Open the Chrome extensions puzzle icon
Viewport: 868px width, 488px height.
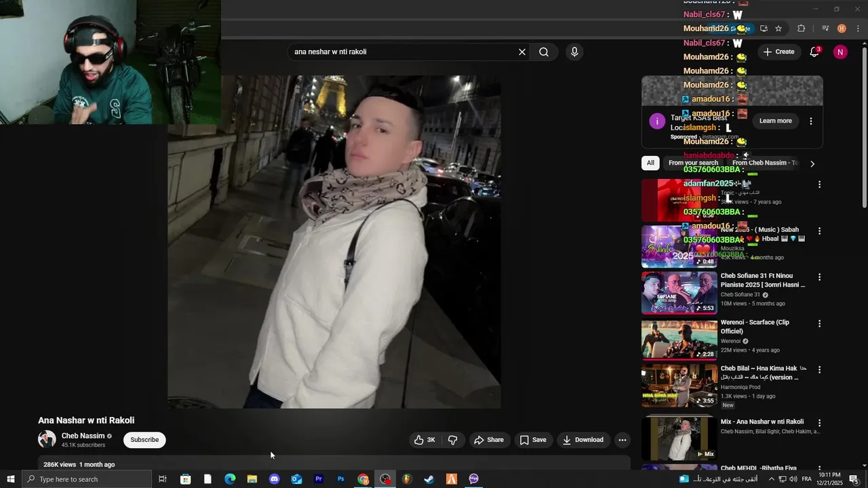pos(801,28)
